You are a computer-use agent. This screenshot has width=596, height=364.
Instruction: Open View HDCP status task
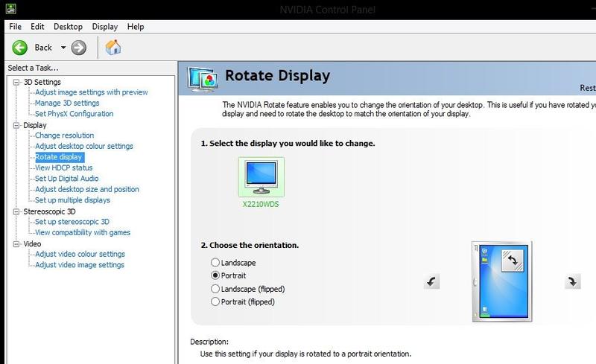click(63, 167)
